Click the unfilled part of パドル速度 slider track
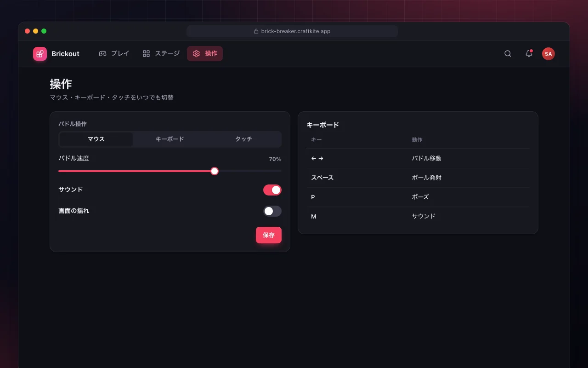The height and width of the screenshot is (368, 588). pyautogui.click(x=250, y=171)
